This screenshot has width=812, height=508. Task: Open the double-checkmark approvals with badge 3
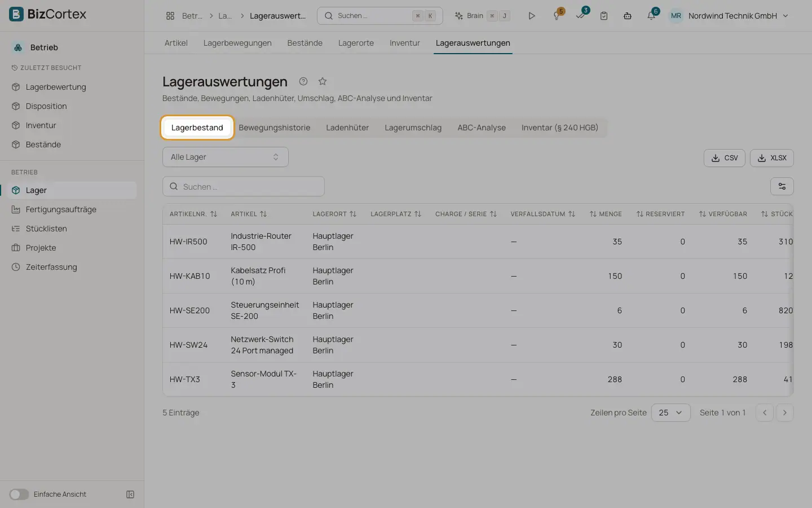click(x=580, y=16)
